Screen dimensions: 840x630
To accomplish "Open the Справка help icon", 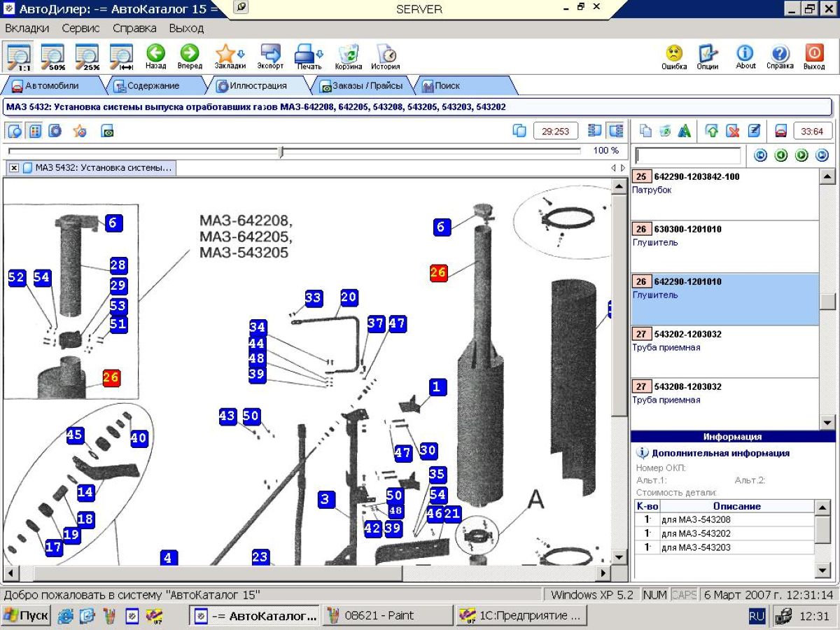I will 780,57.
